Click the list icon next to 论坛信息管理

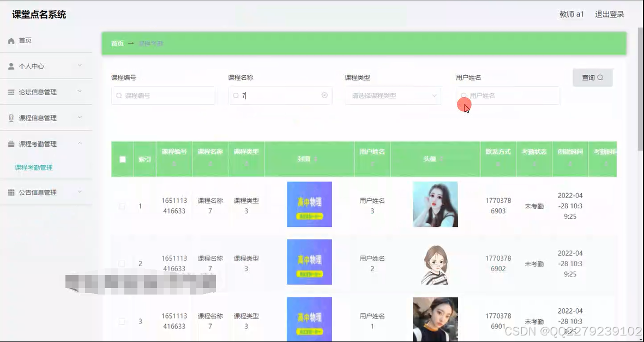12,92
